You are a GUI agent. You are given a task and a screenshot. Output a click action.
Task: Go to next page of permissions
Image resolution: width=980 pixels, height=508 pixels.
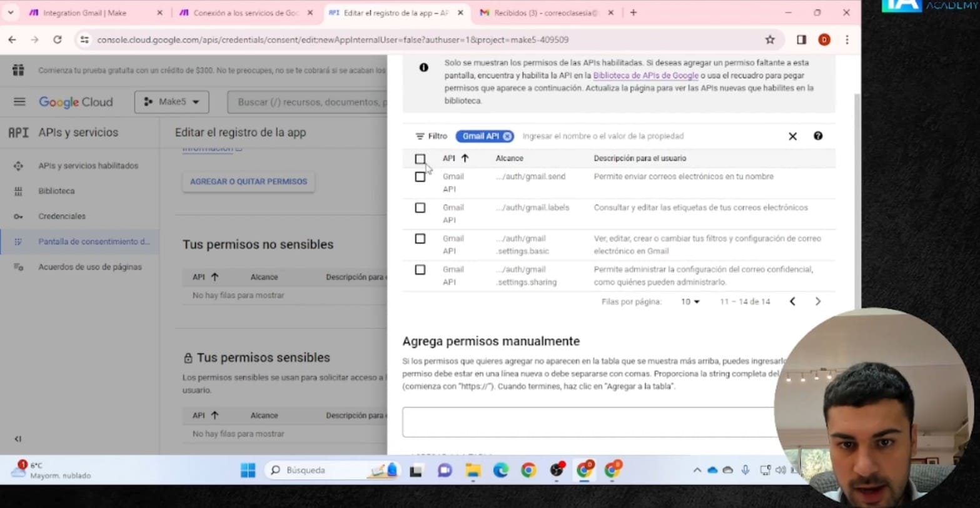click(817, 302)
